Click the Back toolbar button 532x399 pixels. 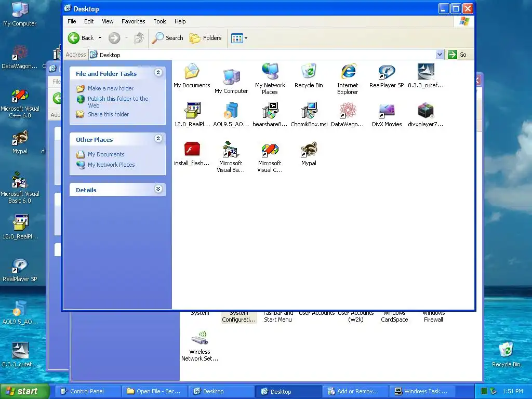coord(81,38)
